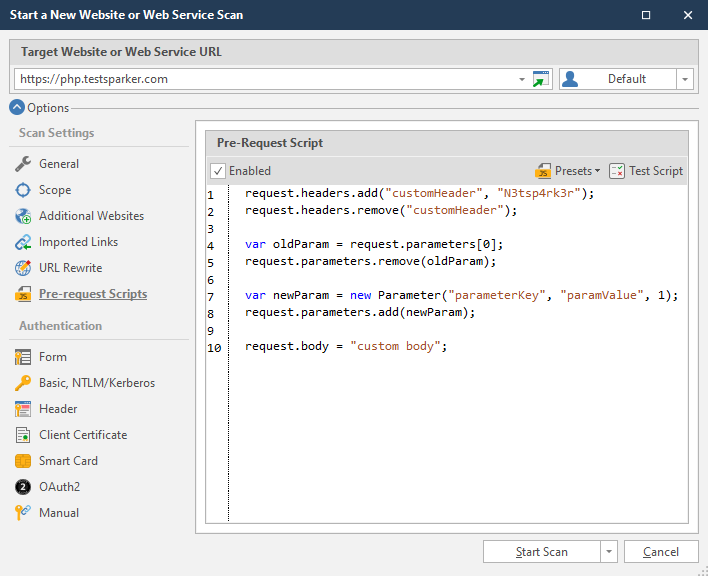Select Pre-request Scripts in sidebar

click(x=92, y=294)
